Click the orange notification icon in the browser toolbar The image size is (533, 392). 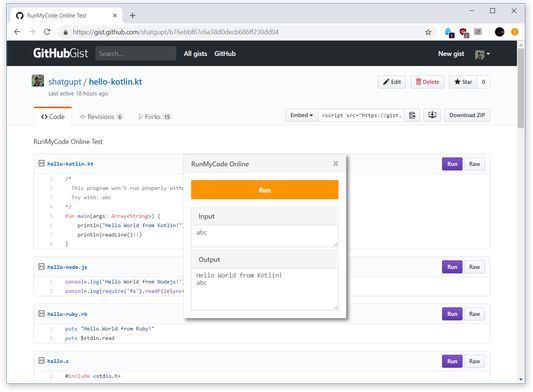coord(515,32)
